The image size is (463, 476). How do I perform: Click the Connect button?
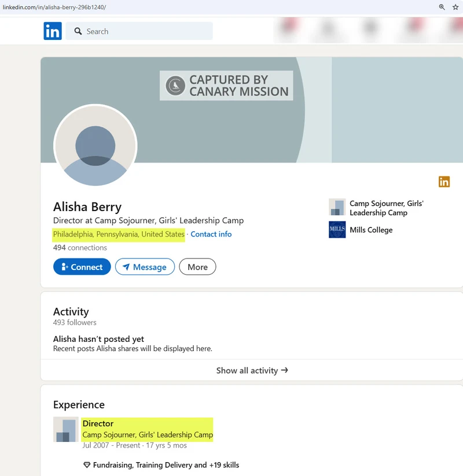[82, 267]
